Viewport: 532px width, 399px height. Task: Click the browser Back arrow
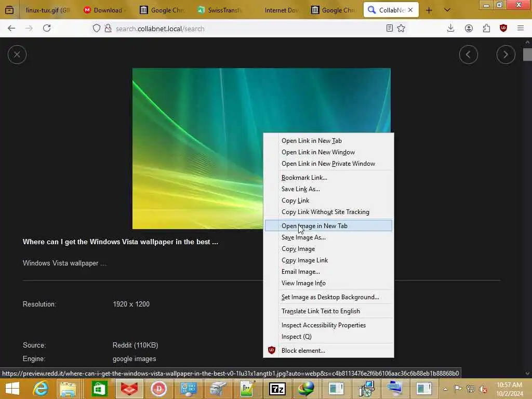pos(11,29)
